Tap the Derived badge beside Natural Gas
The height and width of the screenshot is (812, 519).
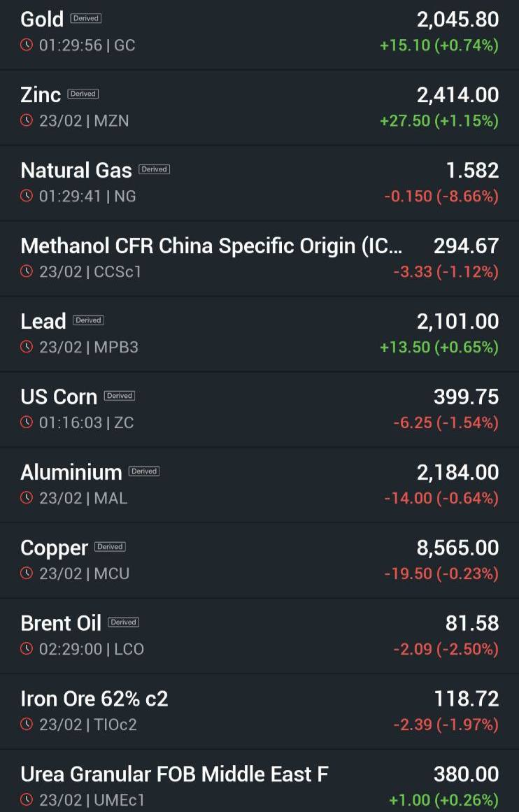(x=155, y=169)
